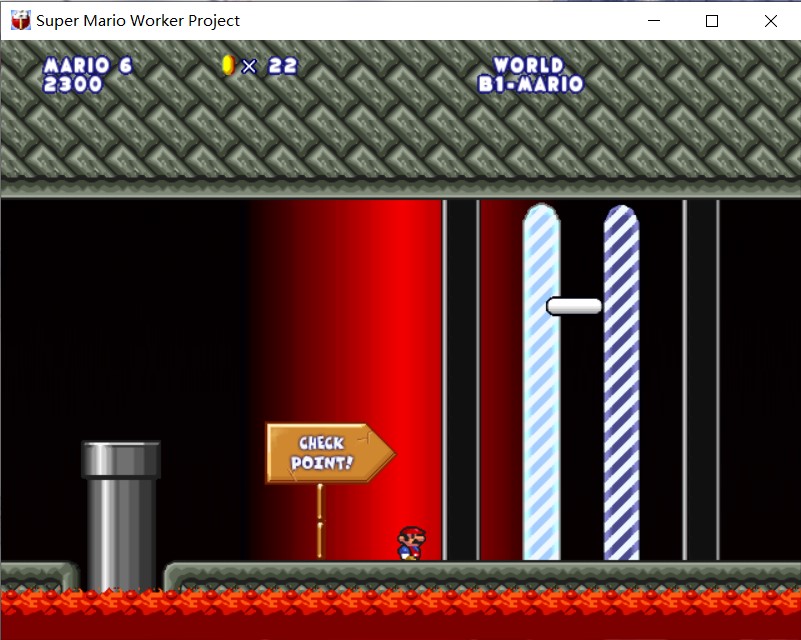Click the Mario character sprite
The image size is (801, 640).
pos(412,543)
